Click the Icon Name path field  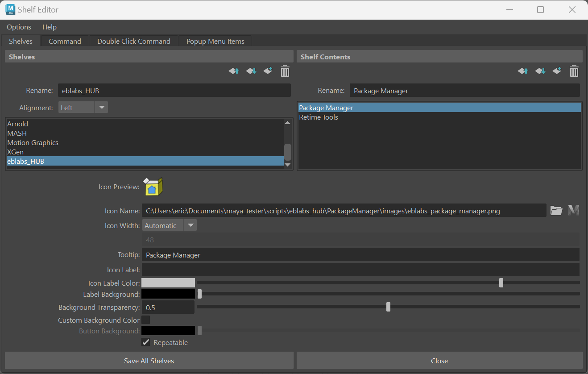click(344, 211)
